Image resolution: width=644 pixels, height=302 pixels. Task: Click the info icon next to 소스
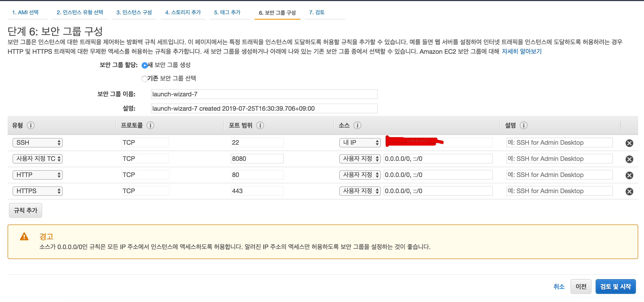pos(357,125)
